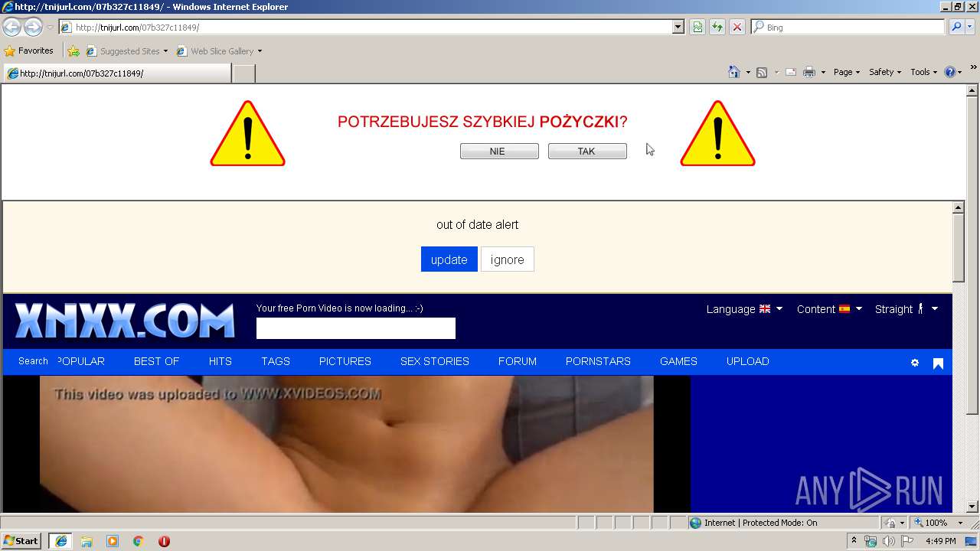Open the FORUM link in site navbar

coord(518,361)
